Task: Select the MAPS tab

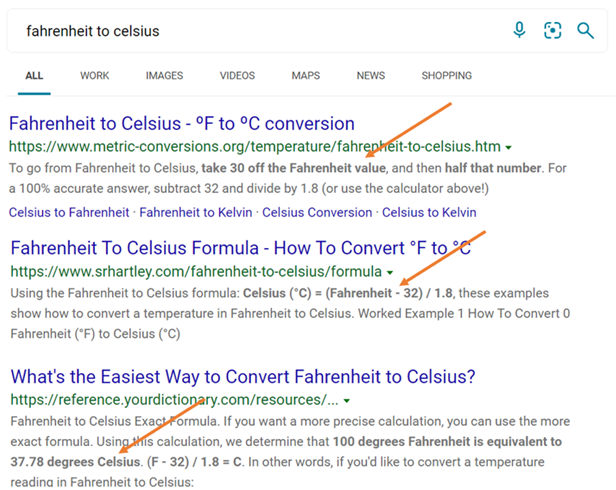Action: click(306, 76)
